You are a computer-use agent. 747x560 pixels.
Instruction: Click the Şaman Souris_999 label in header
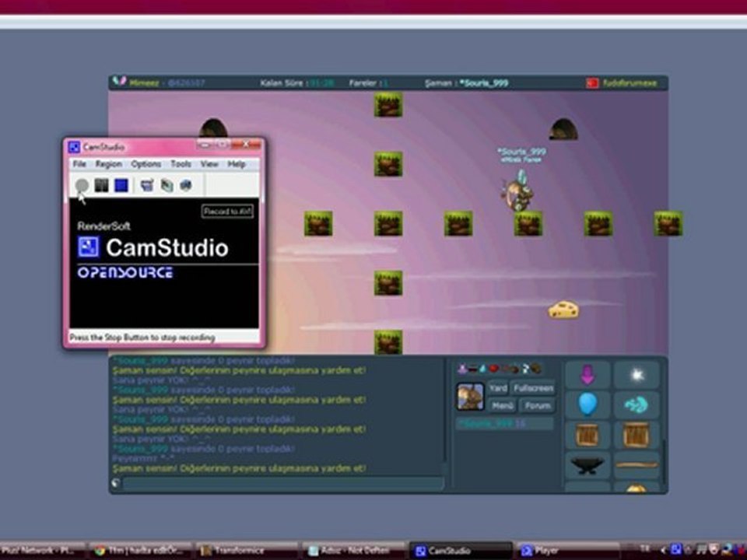coord(466,83)
